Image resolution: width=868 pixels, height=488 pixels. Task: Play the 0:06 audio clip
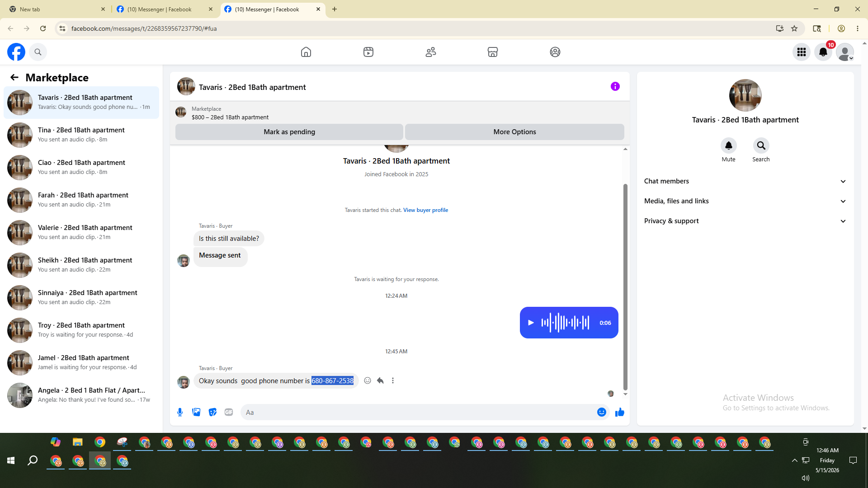531,323
